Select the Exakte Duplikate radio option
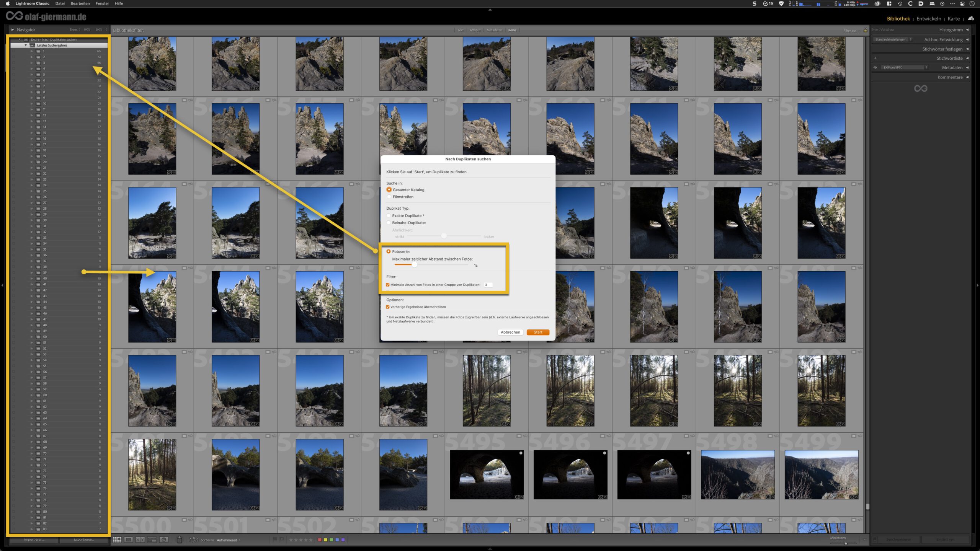The image size is (980, 551). coord(389,216)
